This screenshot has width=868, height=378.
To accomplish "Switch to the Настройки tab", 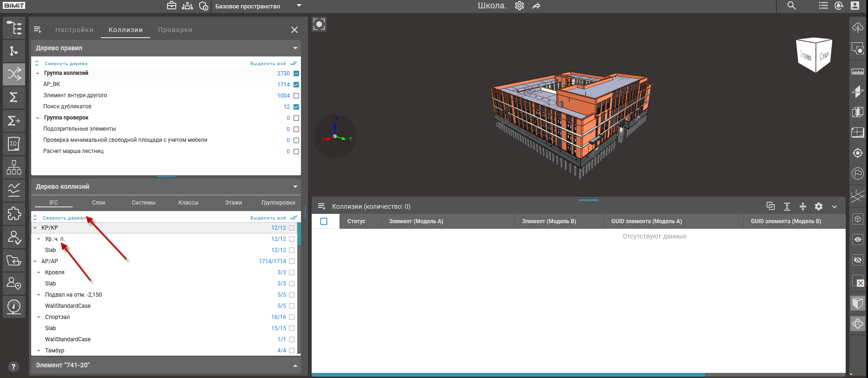I will pos(74,30).
